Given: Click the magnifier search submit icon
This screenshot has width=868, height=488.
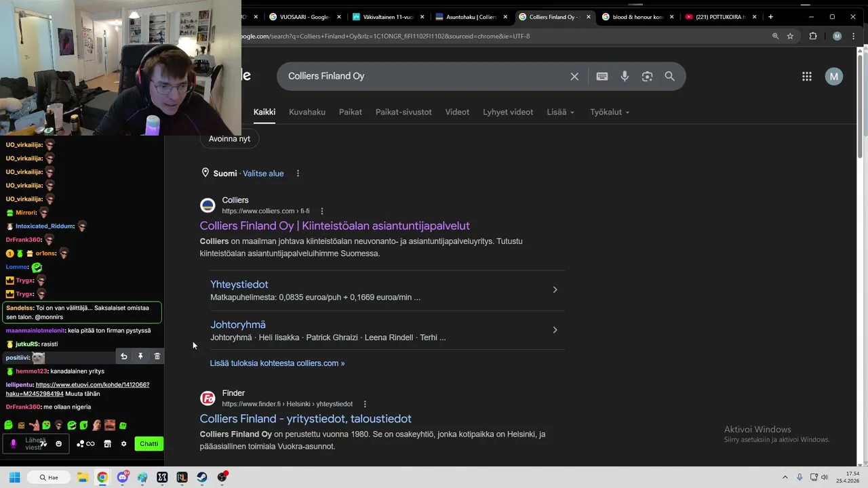Looking at the screenshot, I should pos(670,77).
